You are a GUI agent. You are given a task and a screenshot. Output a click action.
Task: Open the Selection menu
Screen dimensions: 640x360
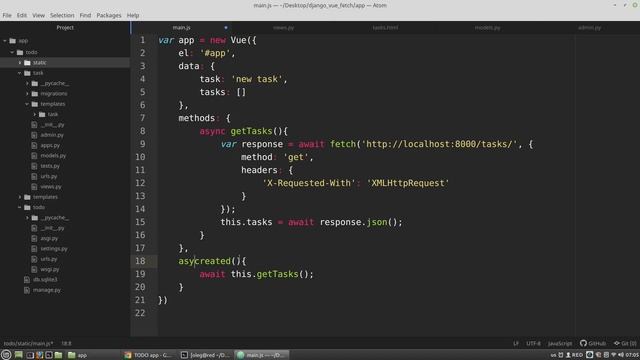click(62, 15)
